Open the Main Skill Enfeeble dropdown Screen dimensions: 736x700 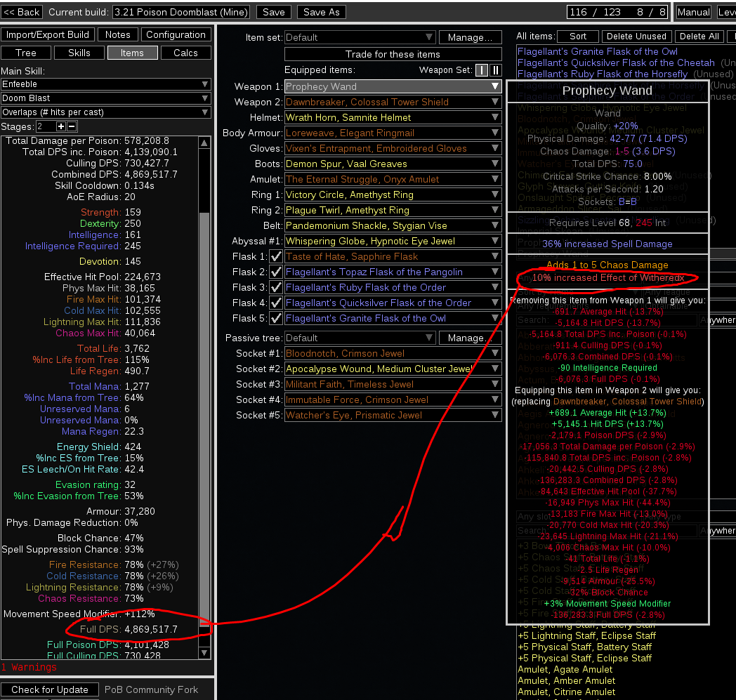(x=105, y=83)
